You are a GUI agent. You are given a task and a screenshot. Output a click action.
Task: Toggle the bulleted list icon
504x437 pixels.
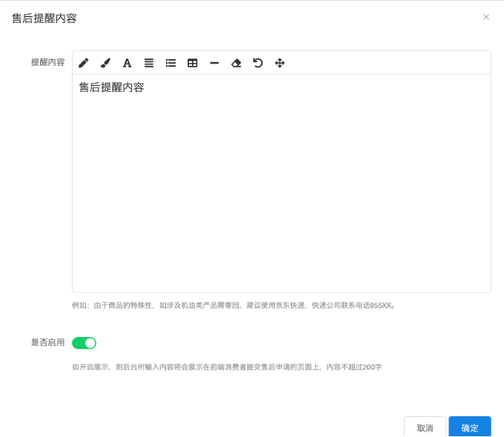(170, 63)
